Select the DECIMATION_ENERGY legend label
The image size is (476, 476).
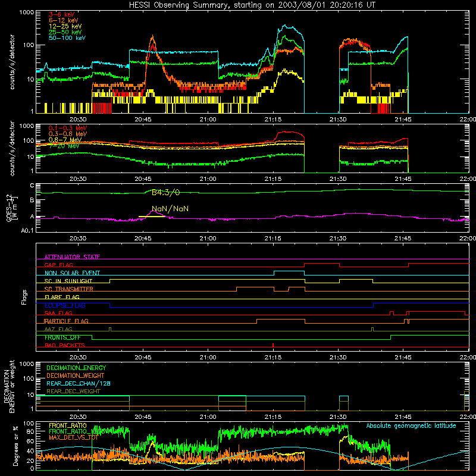[76, 368]
